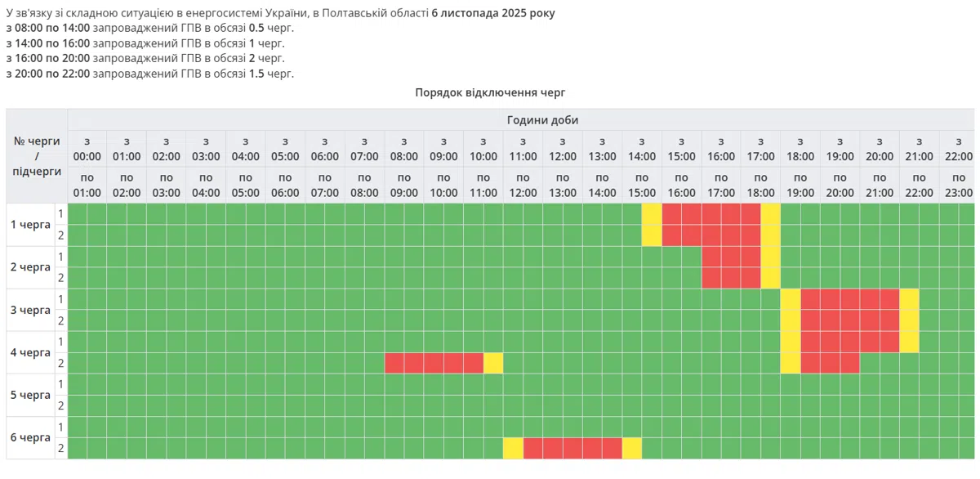The image size is (980, 479).
Task: Click the "по 12:00" header cell
Action: tap(523, 186)
